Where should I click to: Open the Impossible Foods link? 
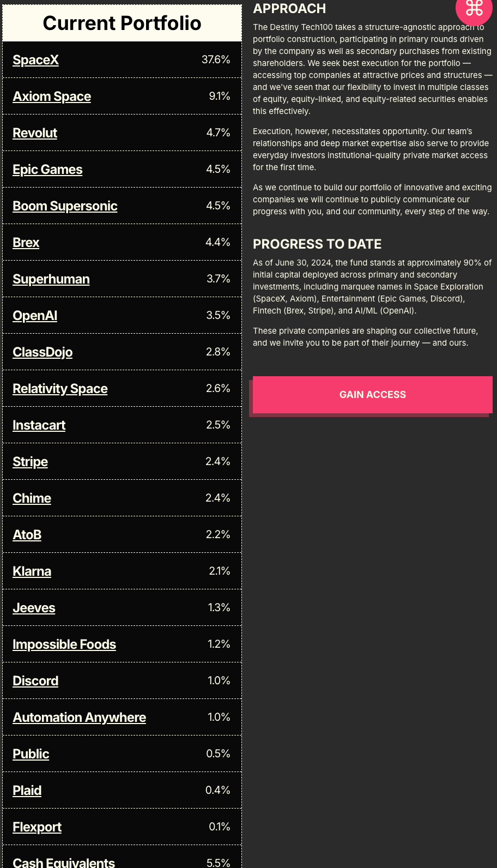[64, 644]
